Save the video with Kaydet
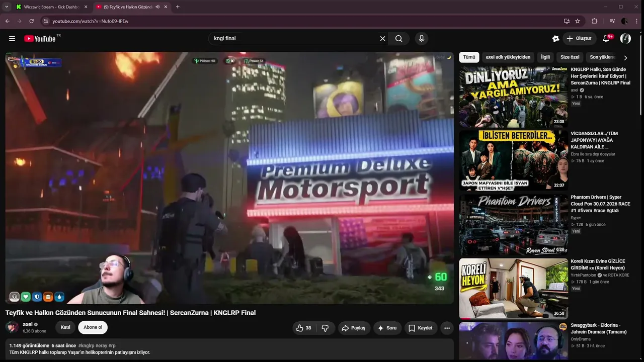The height and width of the screenshot is (362, 644). 420,328
